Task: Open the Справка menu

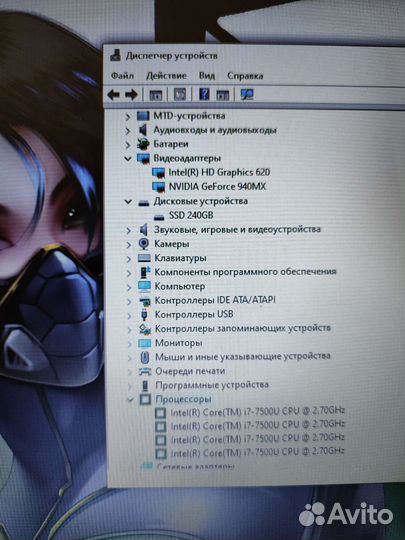Action: click(245, 76)
